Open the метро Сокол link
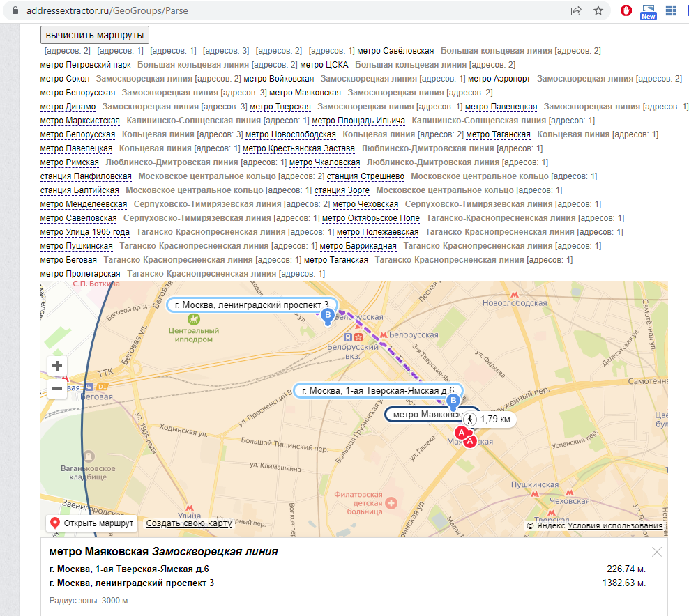The image size is (689, 616). 65,79
